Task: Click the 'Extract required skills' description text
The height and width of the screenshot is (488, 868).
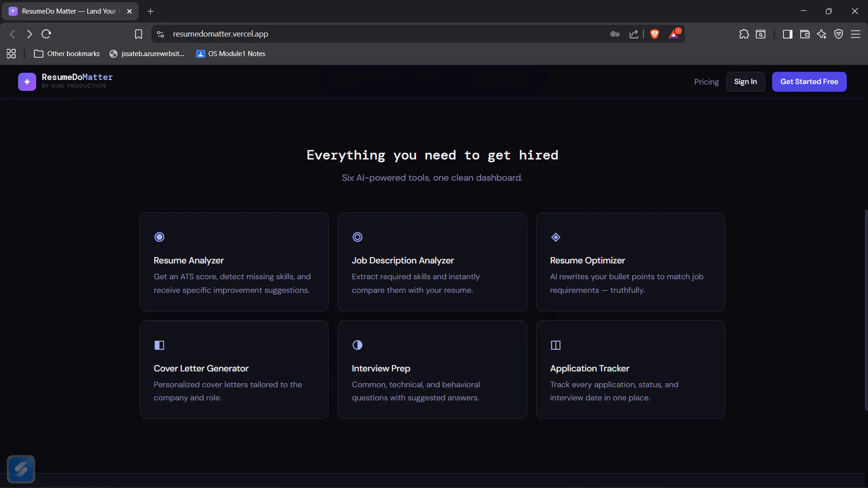Action: pyautogui.click(x=416, y=283)
